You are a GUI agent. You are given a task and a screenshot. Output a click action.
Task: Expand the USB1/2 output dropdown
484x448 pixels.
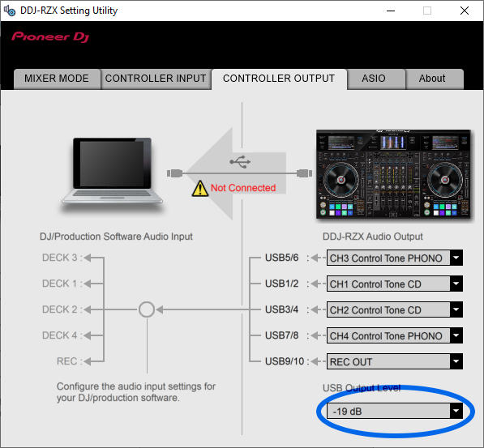pos(395,284)
